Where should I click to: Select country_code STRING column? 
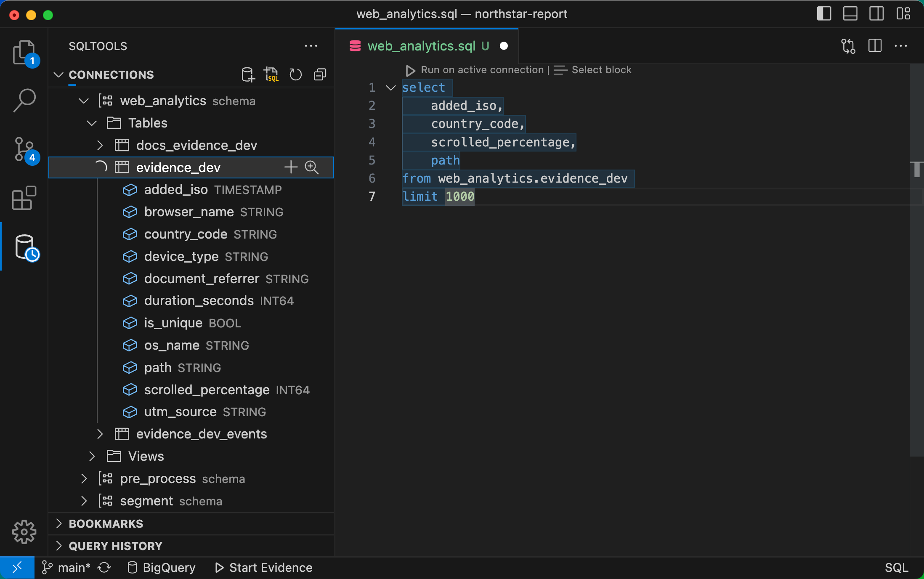coord(191,234)
